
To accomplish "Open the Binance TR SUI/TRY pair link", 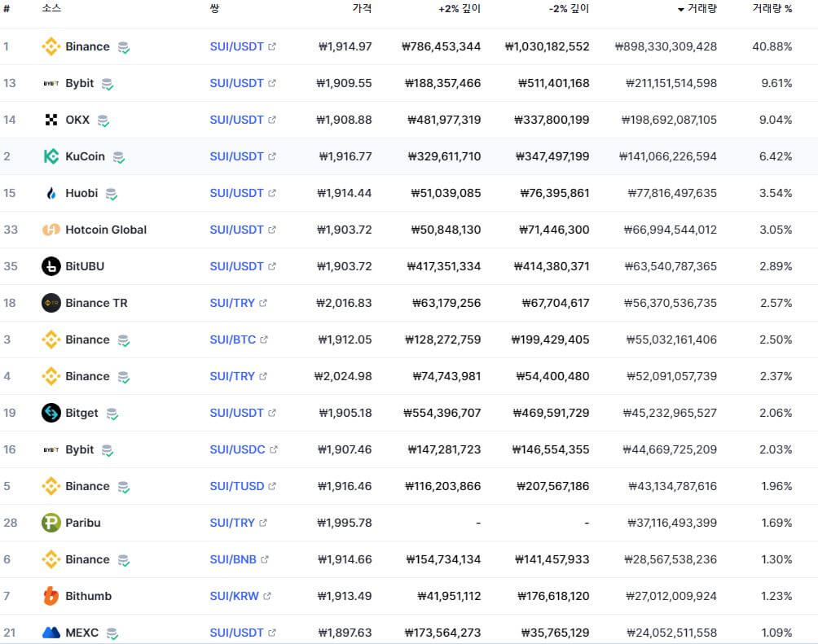I will [232, 303].
